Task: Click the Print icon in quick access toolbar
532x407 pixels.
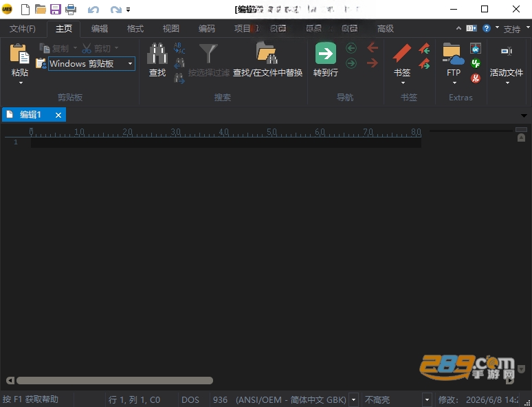Action: [71, 9]
